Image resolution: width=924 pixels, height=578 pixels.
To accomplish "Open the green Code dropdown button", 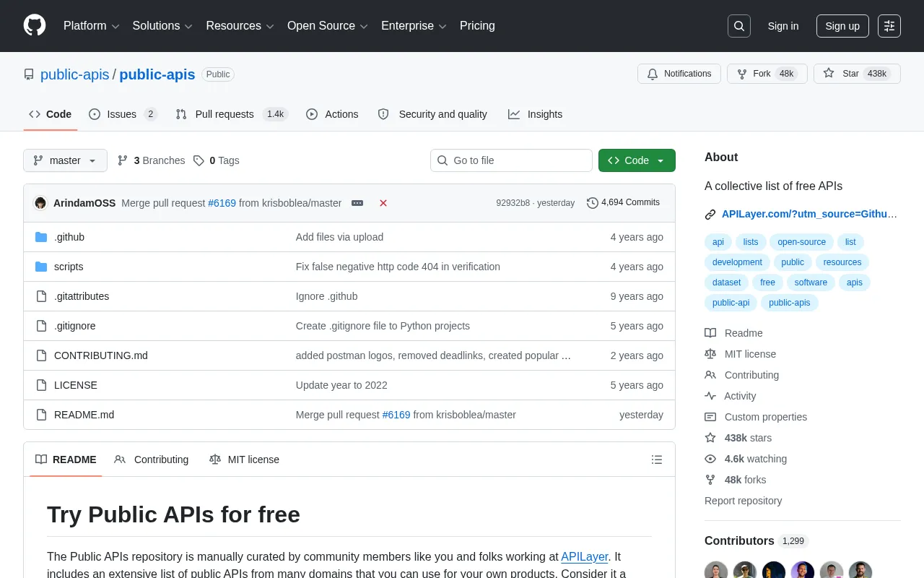I will 637,160.
